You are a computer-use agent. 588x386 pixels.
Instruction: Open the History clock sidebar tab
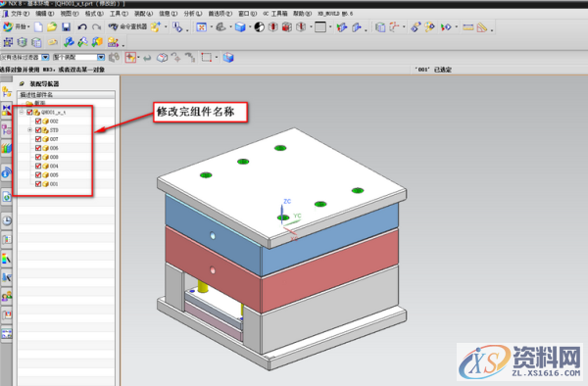7,220
